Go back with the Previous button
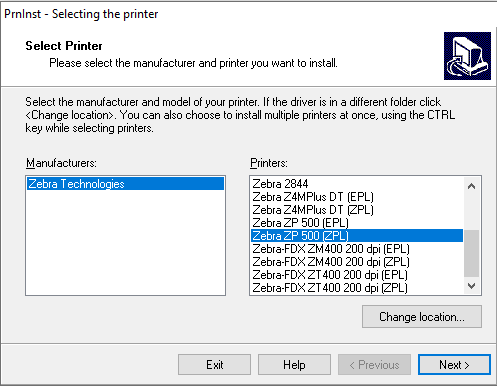The image size is (497, 386). coord(374,365)
